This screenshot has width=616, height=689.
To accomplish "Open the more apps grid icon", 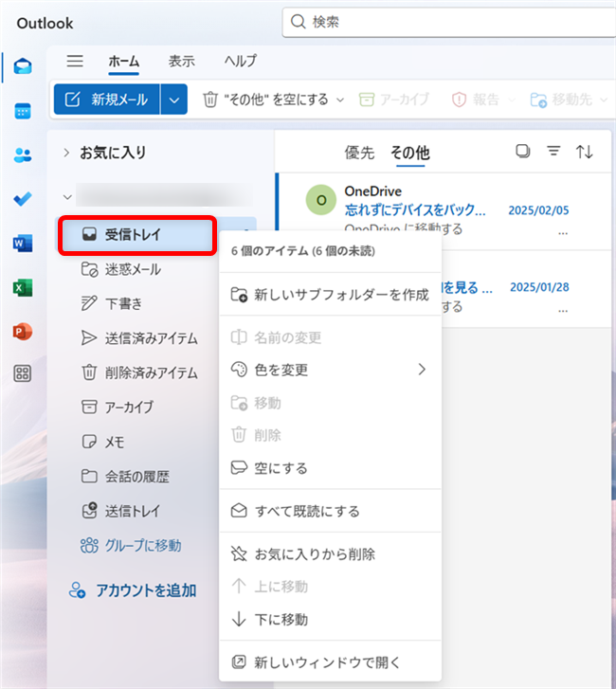I will click(23, 373).
